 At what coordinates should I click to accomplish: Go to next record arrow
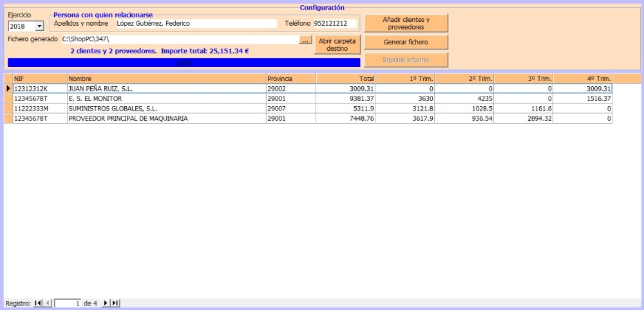coord(106,303)
